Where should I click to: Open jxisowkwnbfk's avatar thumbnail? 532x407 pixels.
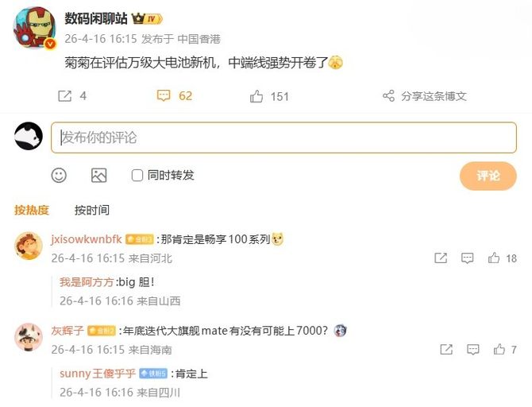click(x=29, y=246)
